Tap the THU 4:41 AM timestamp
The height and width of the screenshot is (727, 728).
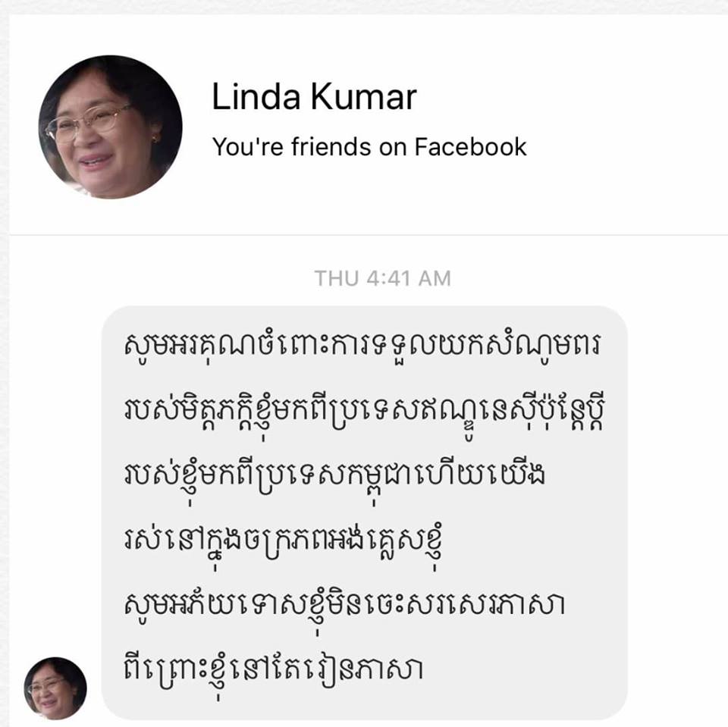click(382, 278)
